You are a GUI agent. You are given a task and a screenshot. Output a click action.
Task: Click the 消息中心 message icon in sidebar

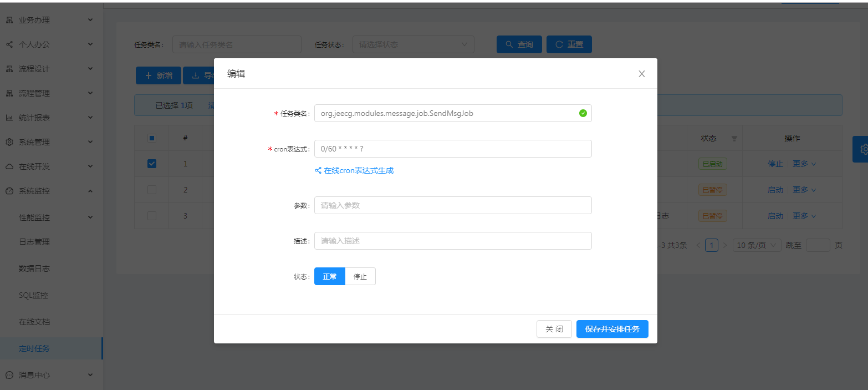tap(9, 375)
